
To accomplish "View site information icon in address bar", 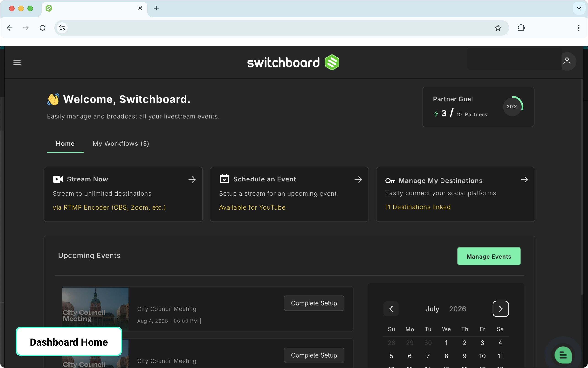I will click(x=62, y=28).
